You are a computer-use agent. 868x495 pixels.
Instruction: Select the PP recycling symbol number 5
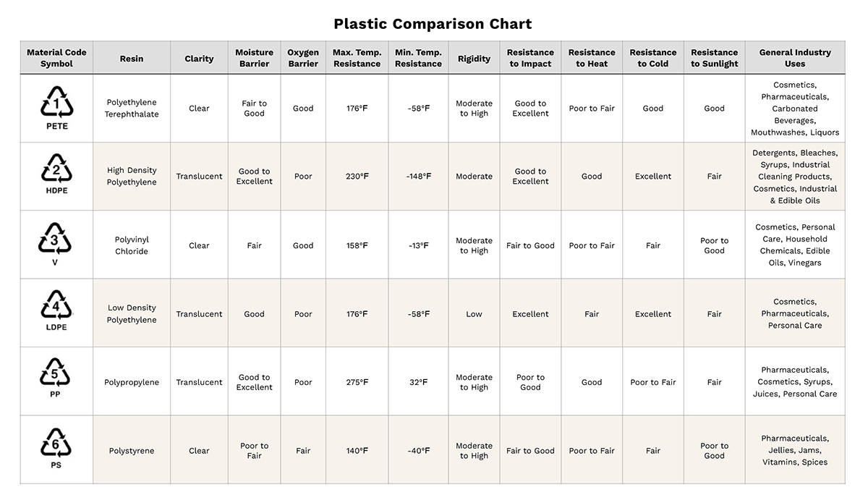pos(56,376)
